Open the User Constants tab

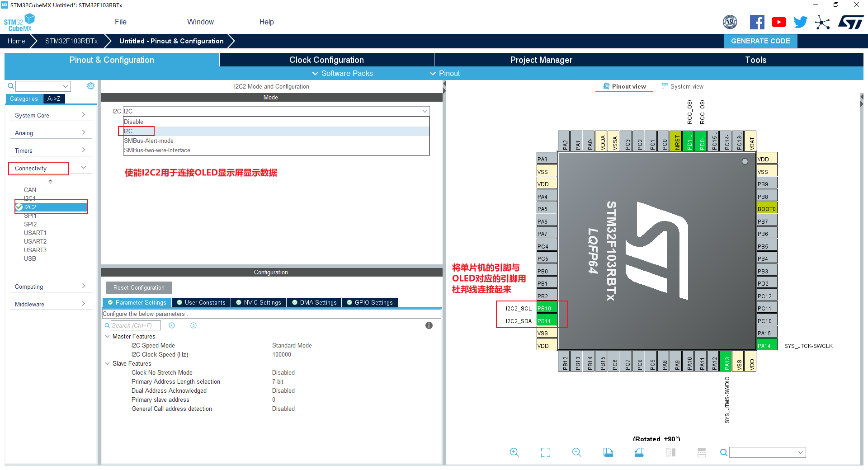(x=201, y=302)
